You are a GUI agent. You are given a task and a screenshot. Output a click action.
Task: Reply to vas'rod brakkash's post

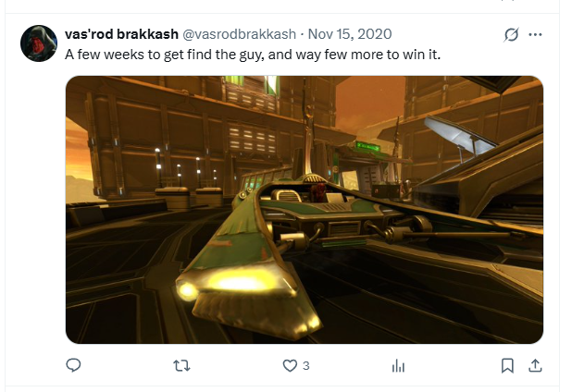click(x=73, y=365)
